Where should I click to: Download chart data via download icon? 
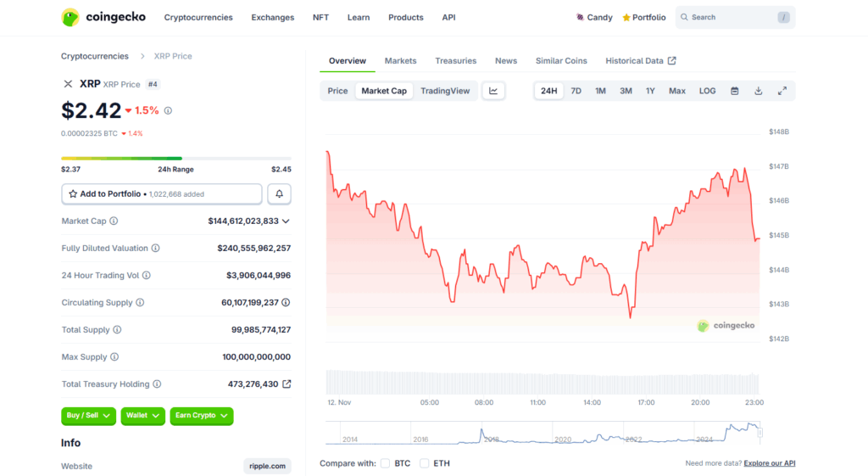[758, 91]
